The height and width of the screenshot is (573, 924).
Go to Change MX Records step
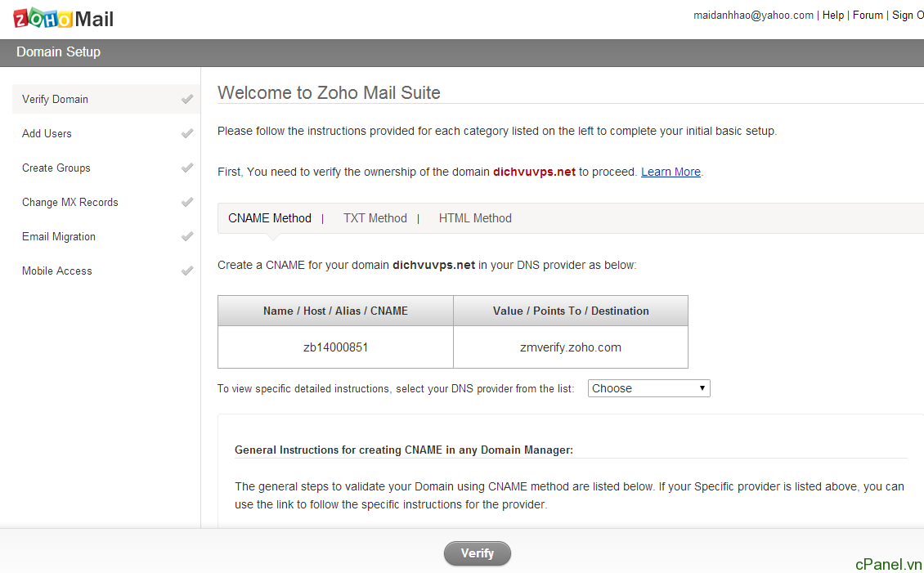(x=70, y=203)
